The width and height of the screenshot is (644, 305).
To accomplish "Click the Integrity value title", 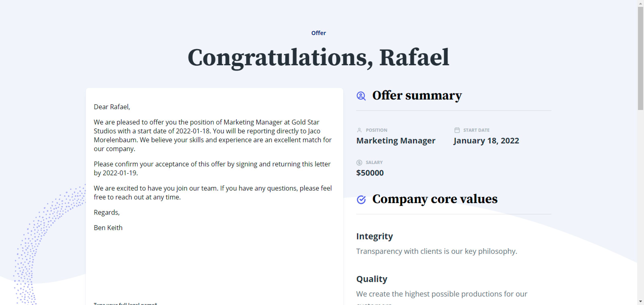I will pos(374,237).
